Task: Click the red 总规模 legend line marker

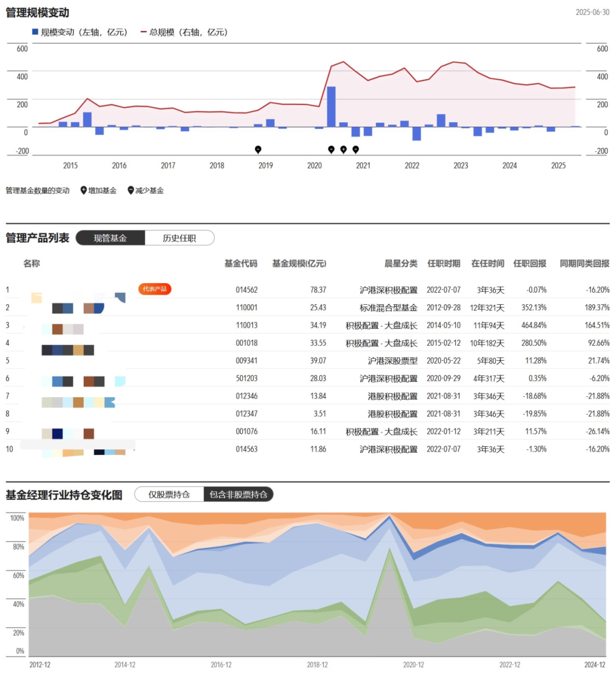Action: [x=144, y=32]
